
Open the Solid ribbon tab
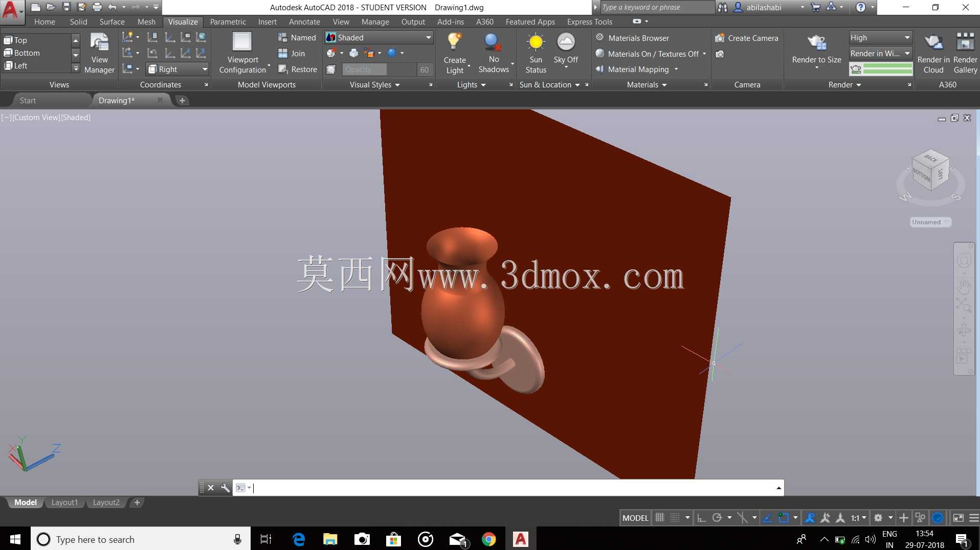78,21
